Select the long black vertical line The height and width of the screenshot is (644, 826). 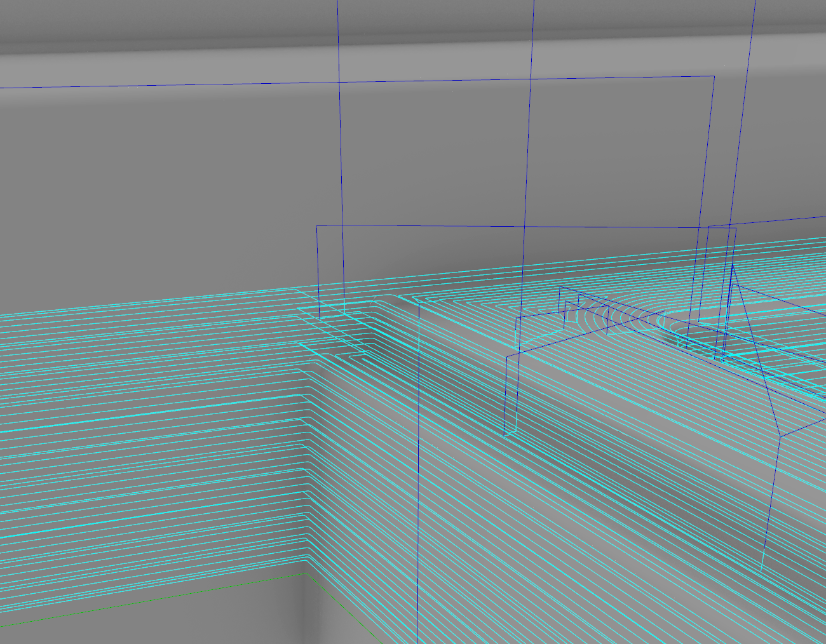pos(418,473)
